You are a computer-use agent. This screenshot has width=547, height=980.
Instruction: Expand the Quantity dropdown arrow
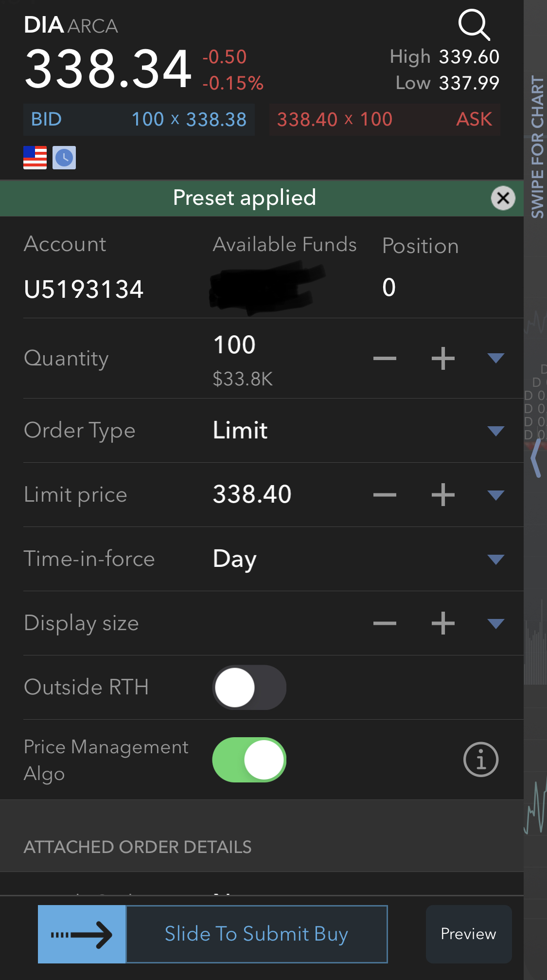495,359
